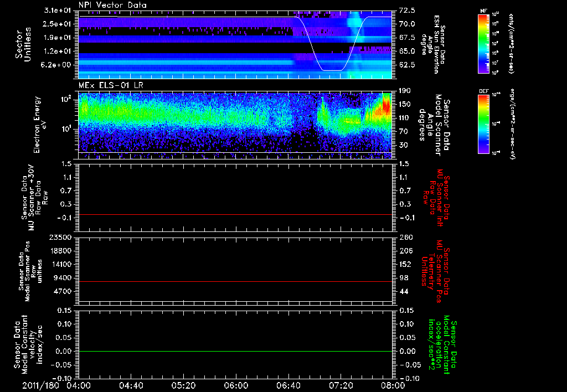The width and height of the screenshot is (567, 392).
Task: Click the '30' scanner angle tick
Action: coord(403,145)
